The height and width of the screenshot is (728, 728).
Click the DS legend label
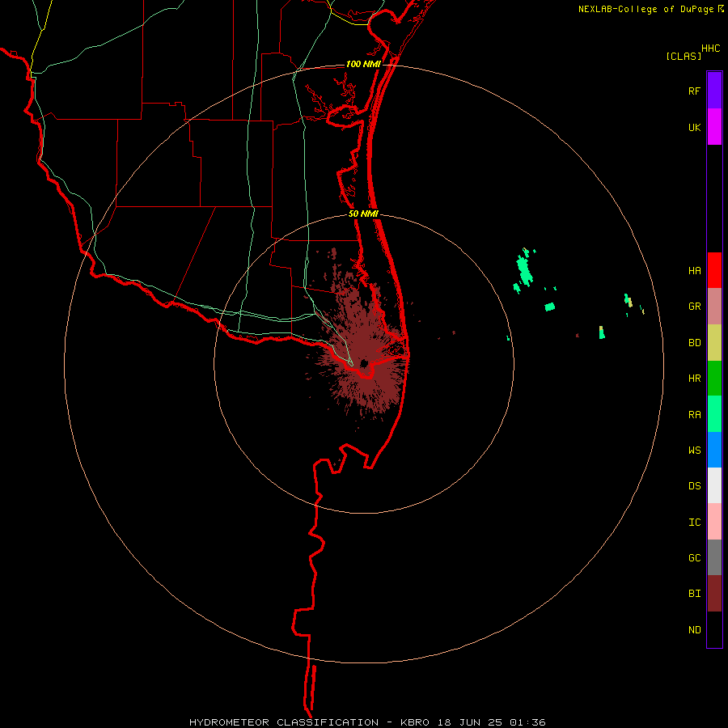coord(694,486)
